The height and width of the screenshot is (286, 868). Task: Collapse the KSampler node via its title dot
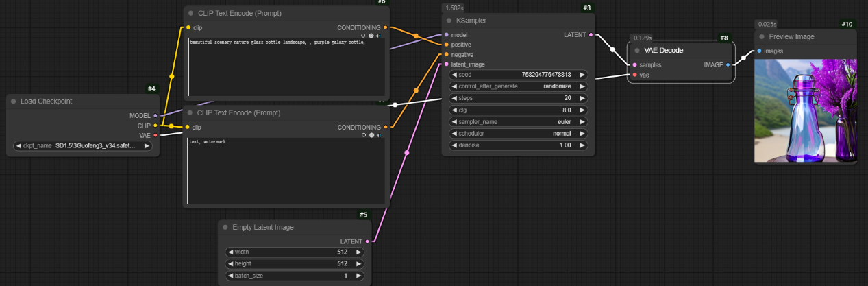point(449,21)
